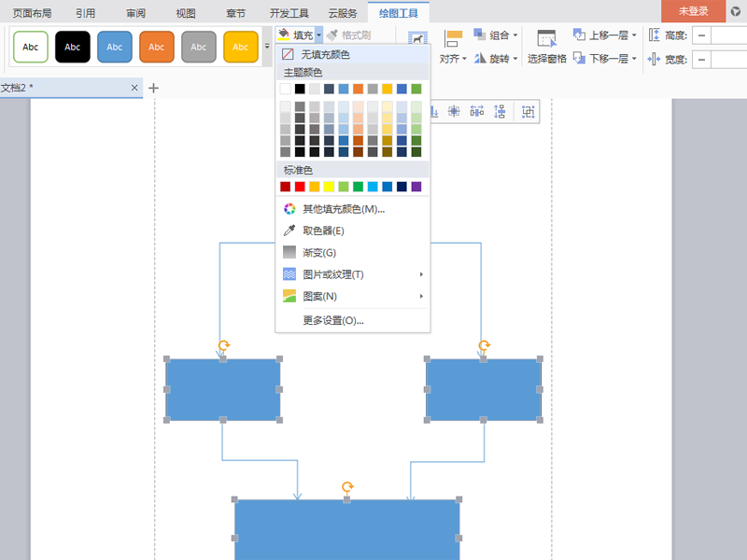Image resolution: width=747 pixels, height=560 pixels.
Task: Open the align (对齐) dropdown
Action: pyautogui.click(x=453, y=59)
